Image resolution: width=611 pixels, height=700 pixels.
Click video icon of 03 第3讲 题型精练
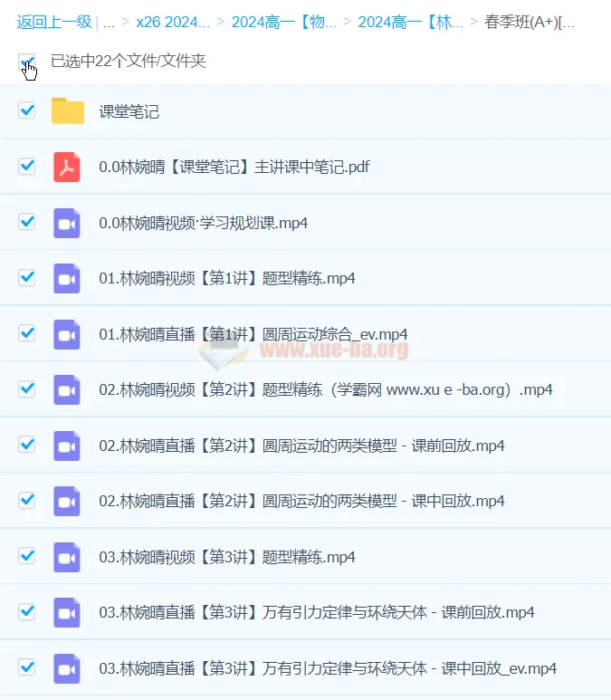pyautogui.click(x=67, y=556)
